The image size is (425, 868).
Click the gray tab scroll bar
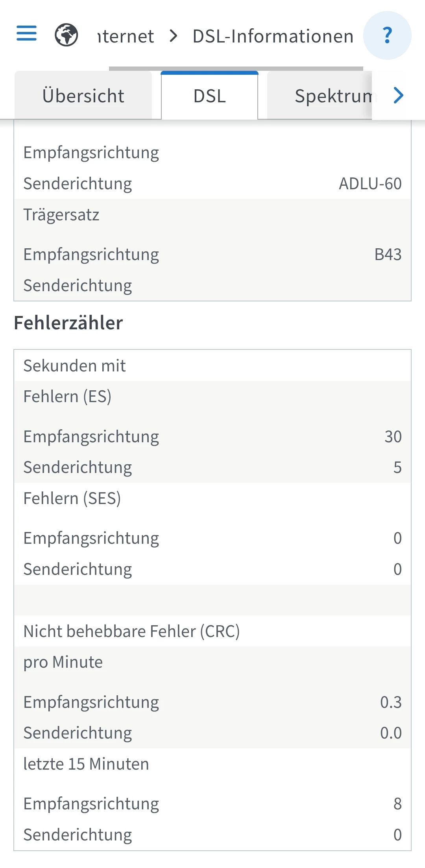pos(236,68)
